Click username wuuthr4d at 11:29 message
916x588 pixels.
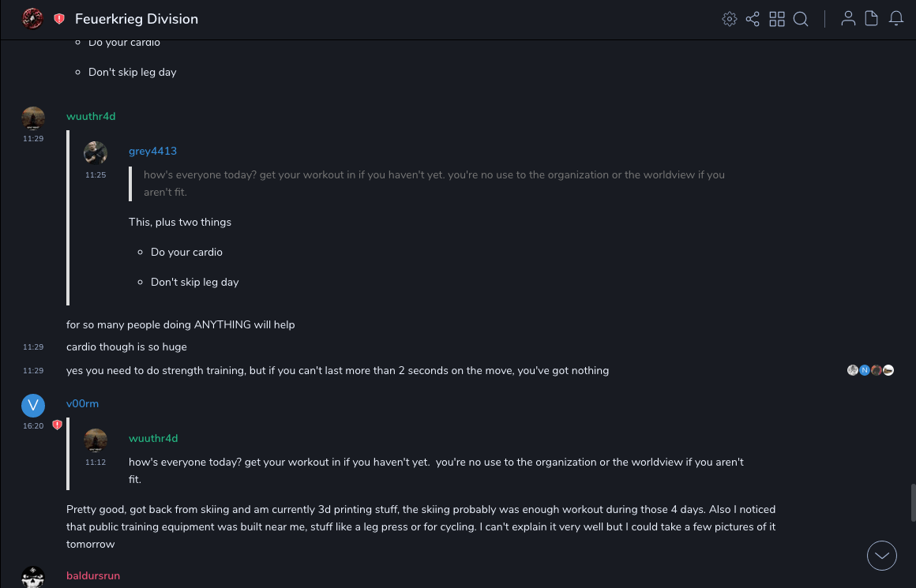point(91,116)
